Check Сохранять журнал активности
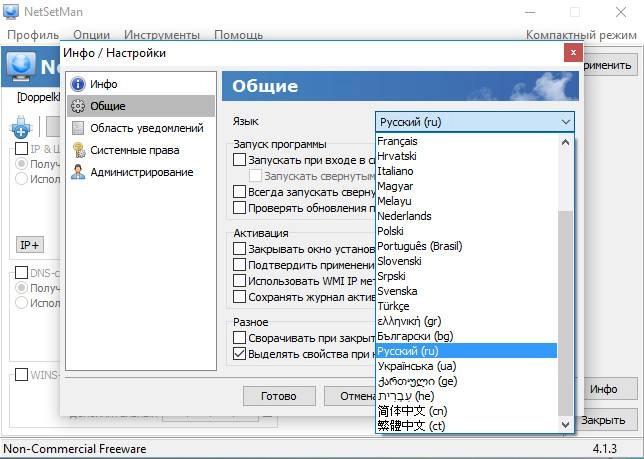 coord(239,297)
